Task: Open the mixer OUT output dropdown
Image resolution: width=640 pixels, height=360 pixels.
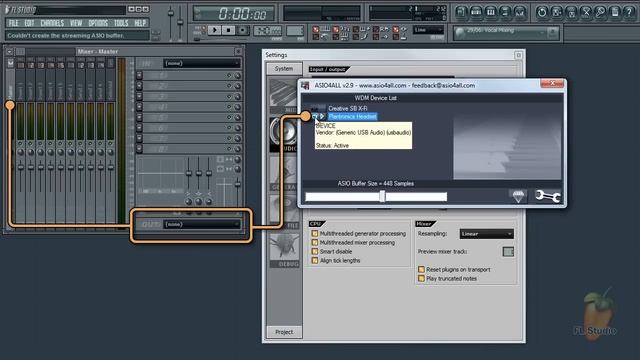Action: tap(202, 224)
